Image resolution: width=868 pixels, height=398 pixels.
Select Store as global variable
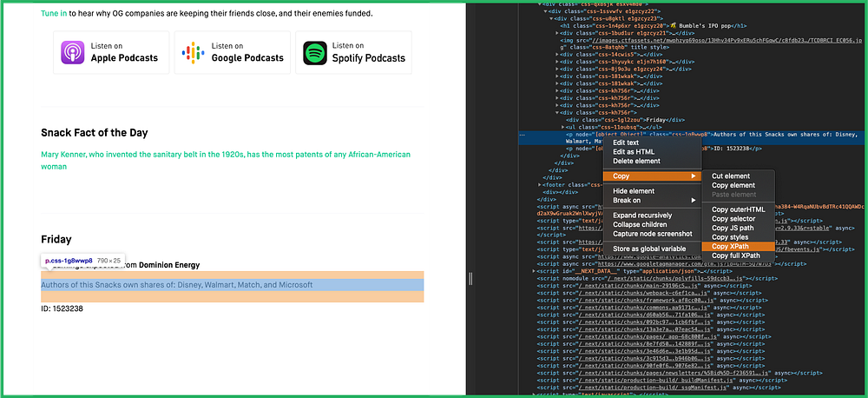point(648,249)
